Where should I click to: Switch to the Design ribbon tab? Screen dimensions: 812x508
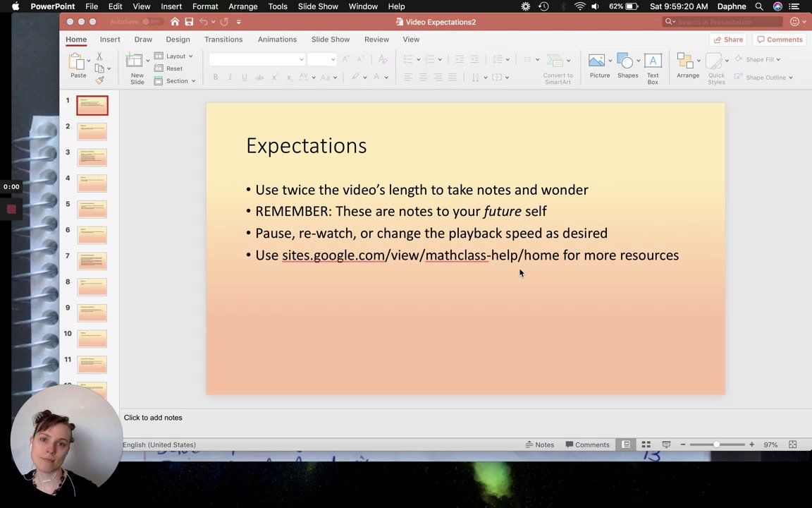click(x=178, y=40)
